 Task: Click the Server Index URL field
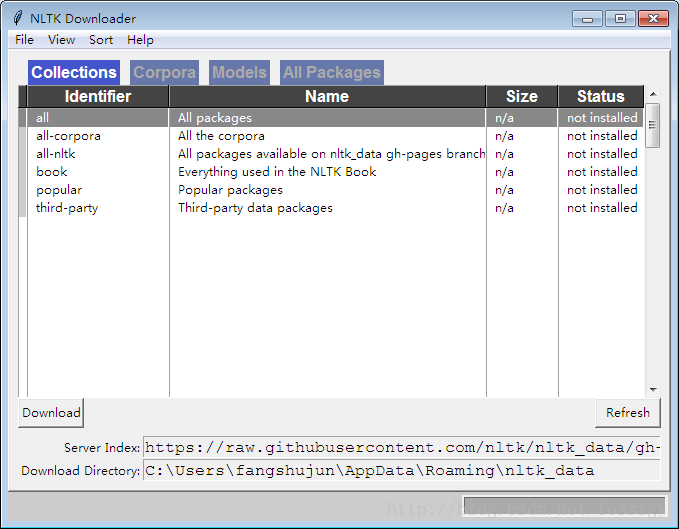pos(401,447)
